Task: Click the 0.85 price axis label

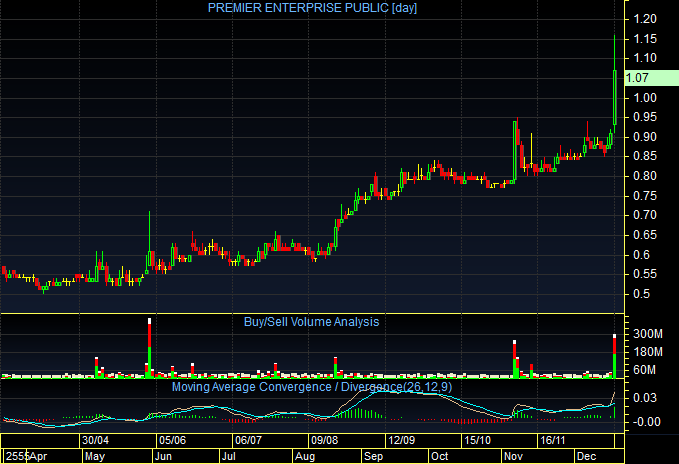Action: pos(645,156)
